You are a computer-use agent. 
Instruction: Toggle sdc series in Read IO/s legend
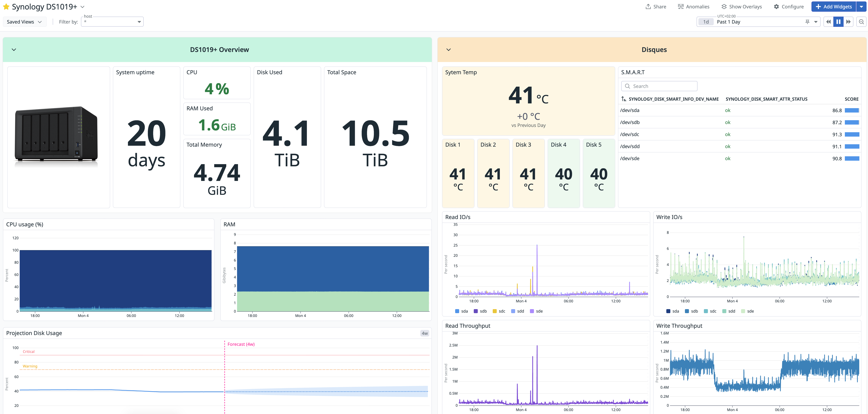click(499, 311)
